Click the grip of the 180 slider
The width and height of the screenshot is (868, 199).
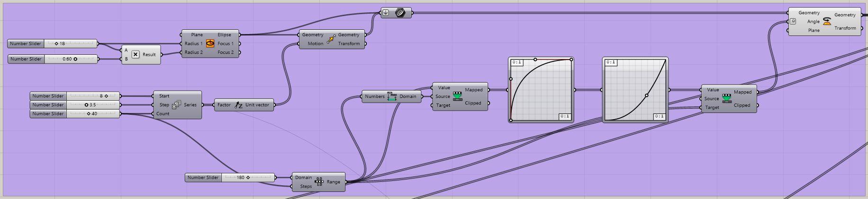(x=248, y=178)
